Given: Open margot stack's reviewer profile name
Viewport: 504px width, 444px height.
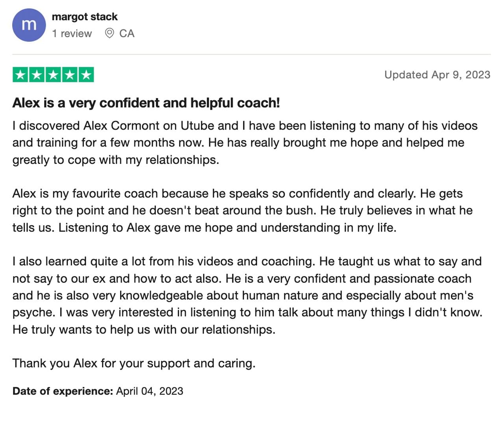Looking at the screenshot, I should tap(85, 17).
